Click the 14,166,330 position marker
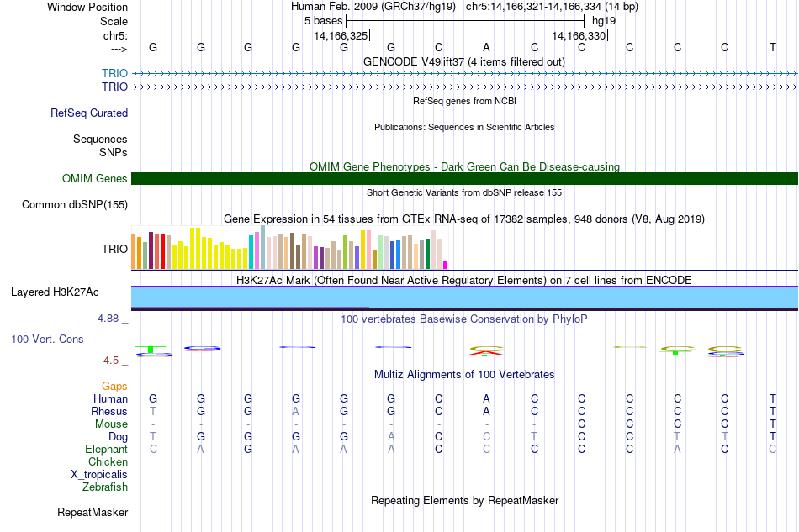799x532 pixels. (x=579, y=35)
